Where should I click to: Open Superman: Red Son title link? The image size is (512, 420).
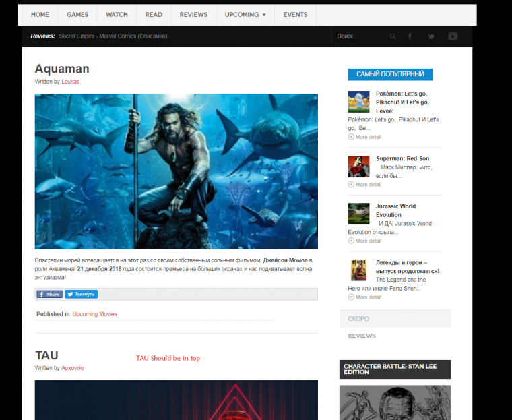pos(403,158)
